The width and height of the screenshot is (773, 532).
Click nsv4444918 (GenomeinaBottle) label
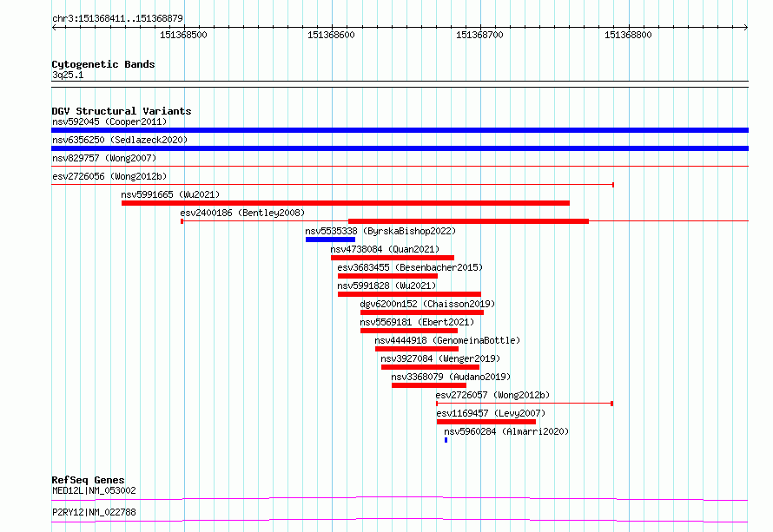tap(447, 340)
